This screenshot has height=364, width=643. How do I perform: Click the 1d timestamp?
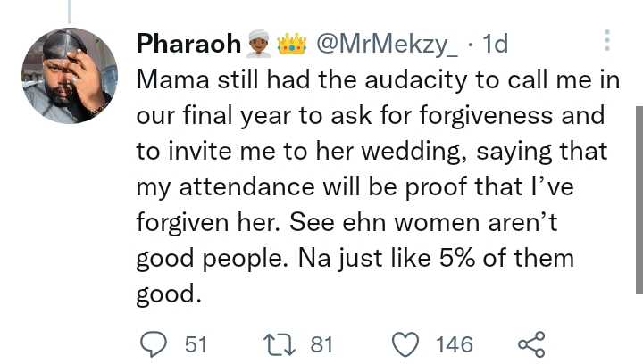[x=493, y=43]
